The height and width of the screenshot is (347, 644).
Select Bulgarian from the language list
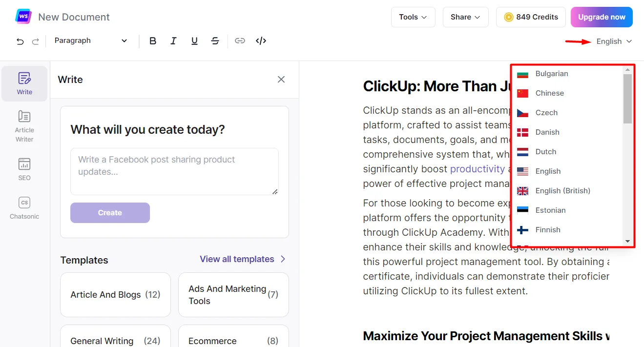tap(567, 74)
